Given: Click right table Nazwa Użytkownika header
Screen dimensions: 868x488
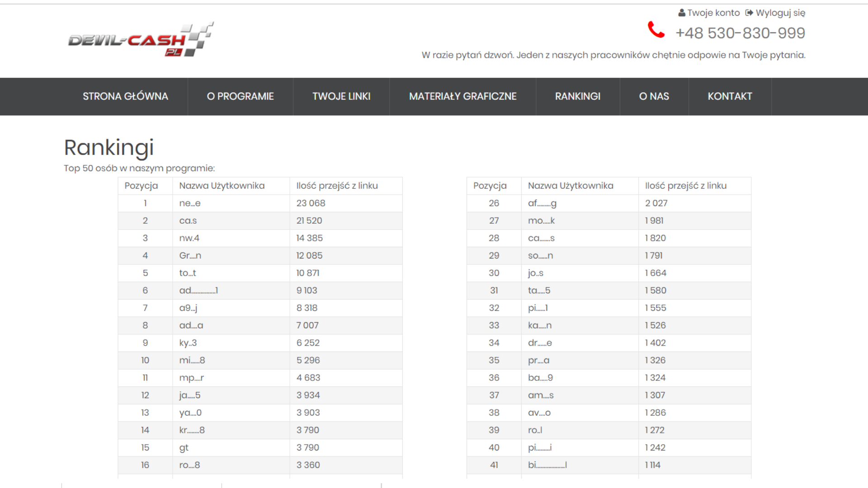Looking at the screenshot, I should coord(571,186).
